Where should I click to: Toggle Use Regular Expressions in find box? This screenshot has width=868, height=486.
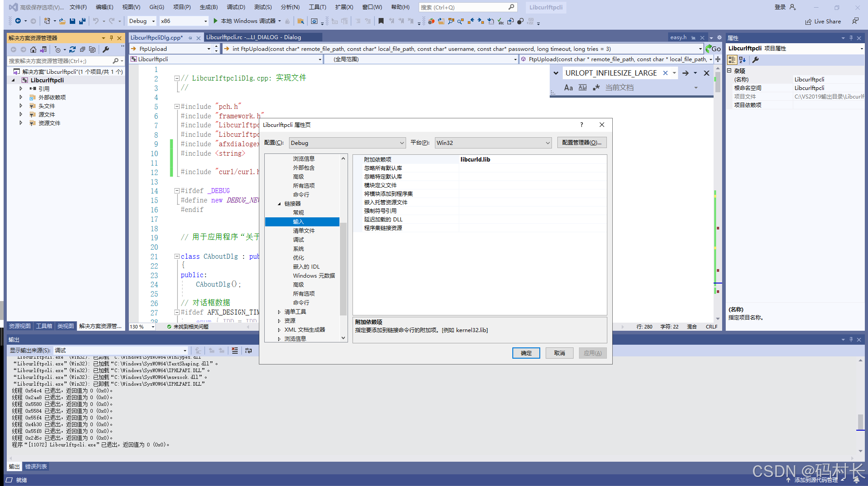(597, 88)
